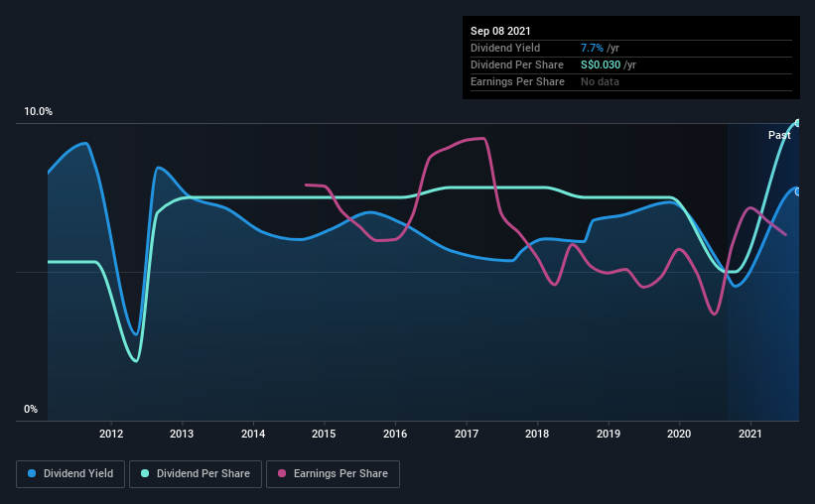Select the 2014 x-axis label

pyautogui.click(x=253, y=434)
